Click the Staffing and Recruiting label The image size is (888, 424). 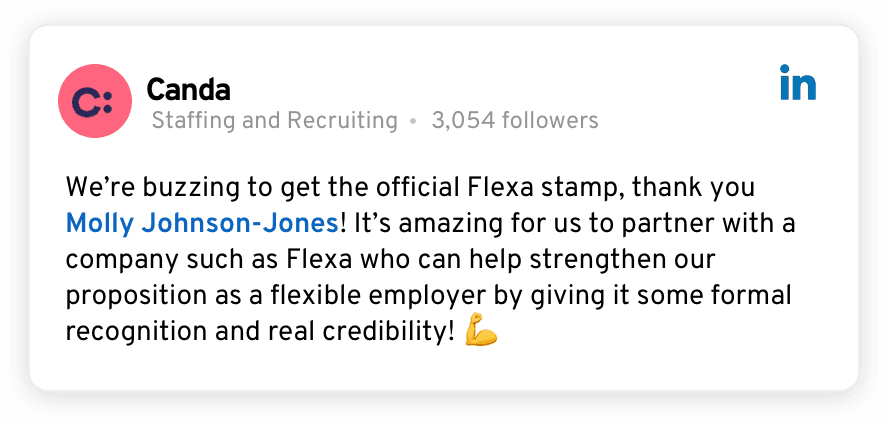274,121
